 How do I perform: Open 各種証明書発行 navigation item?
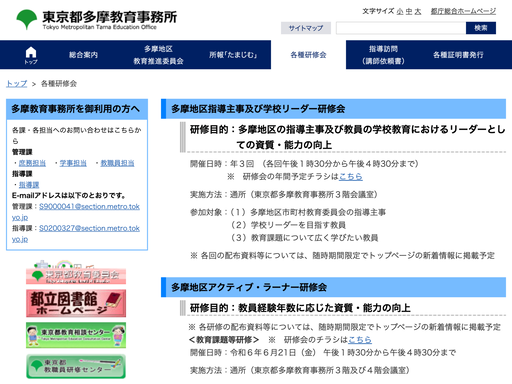pos(458,55)
